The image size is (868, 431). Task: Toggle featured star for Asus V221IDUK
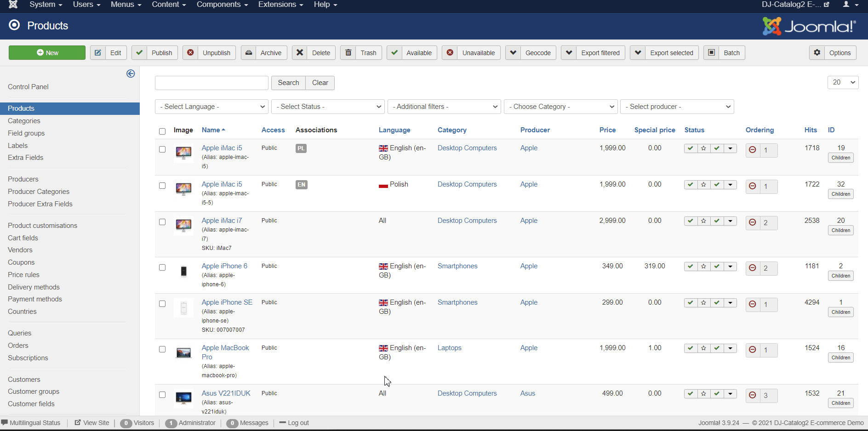[x=704, y=394]
